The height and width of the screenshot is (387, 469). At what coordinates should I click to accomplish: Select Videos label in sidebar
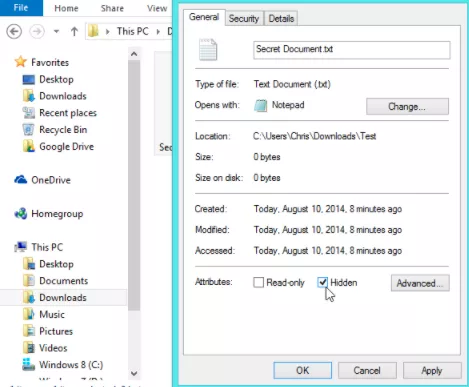[x=53, y=348]
